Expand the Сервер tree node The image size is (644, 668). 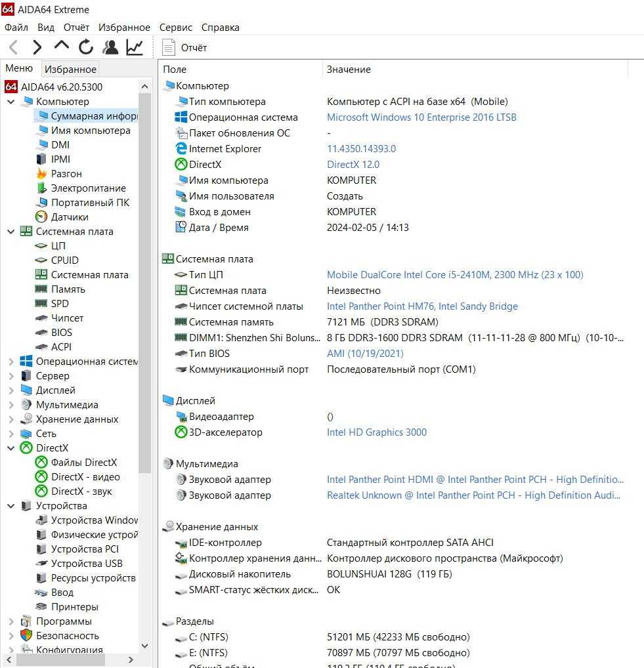click(11, 376)
